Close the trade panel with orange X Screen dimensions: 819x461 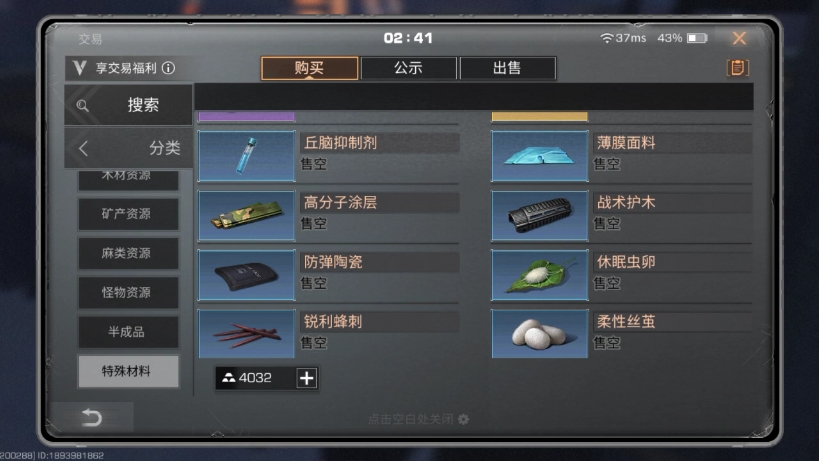tap(739, 38)
